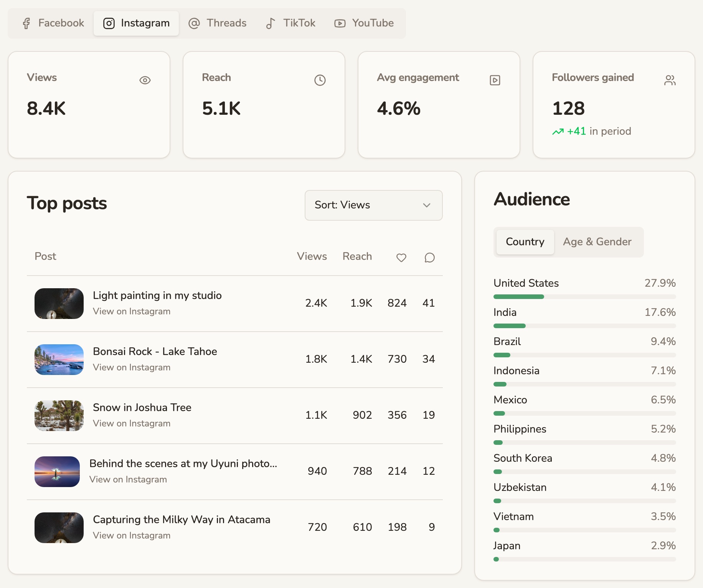
Task: Switch to the YouTube tab
Action: pos(364,23)
